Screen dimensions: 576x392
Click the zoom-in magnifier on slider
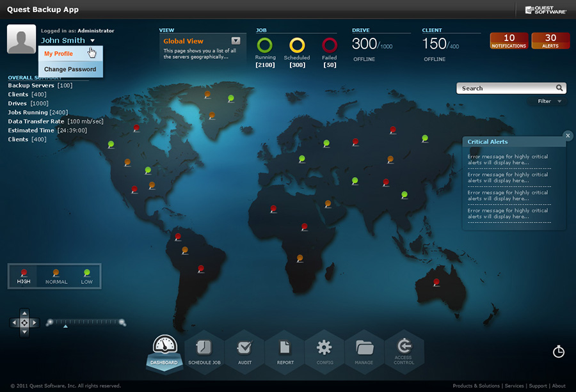click(x=49, y=322)
